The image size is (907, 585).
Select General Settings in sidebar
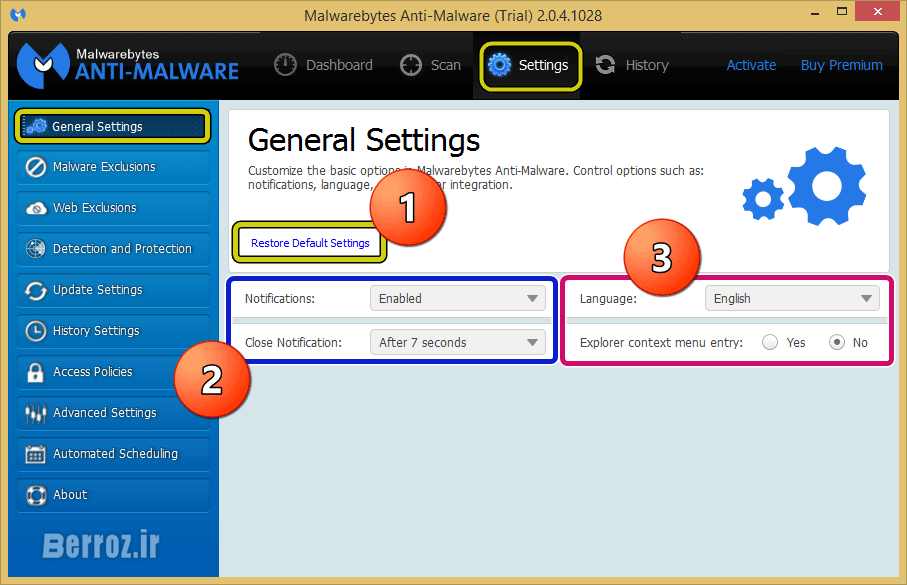(113, 126)
